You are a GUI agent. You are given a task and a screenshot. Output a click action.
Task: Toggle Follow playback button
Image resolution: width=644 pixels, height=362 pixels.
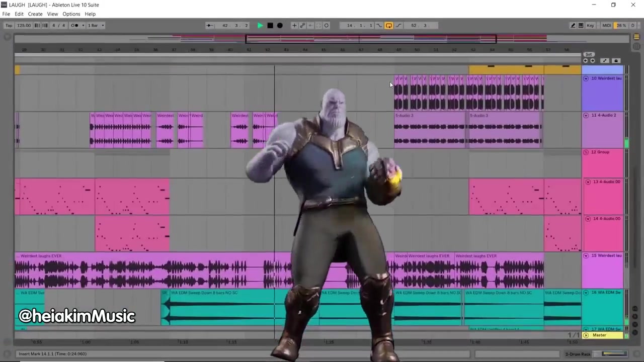(x=210, y=26)
